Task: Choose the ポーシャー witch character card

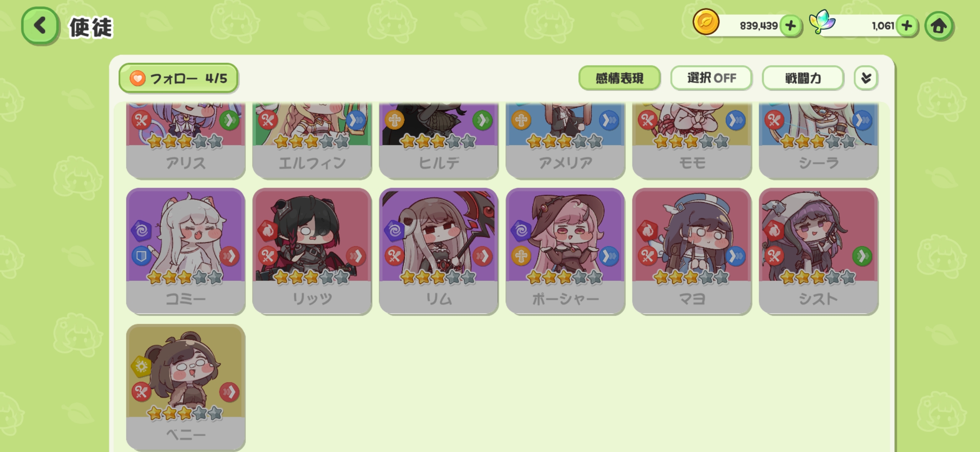Action: click(x=565, y=251)
